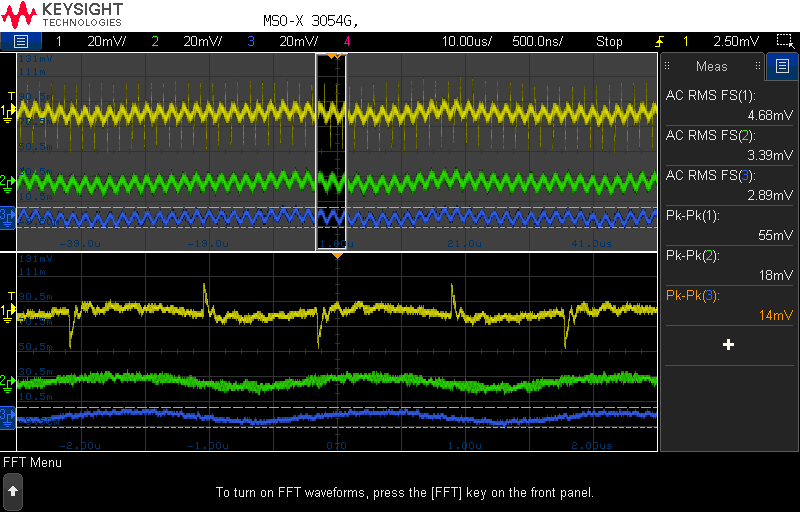Click the Stop run status button
The image size is (800, 512).
(609, 41)
